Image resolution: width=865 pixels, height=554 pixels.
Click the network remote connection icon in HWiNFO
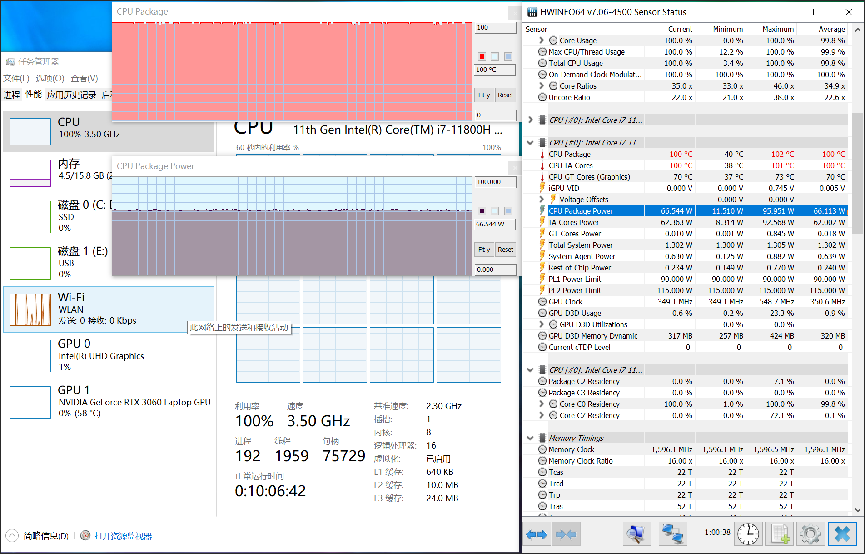point(672,534)
